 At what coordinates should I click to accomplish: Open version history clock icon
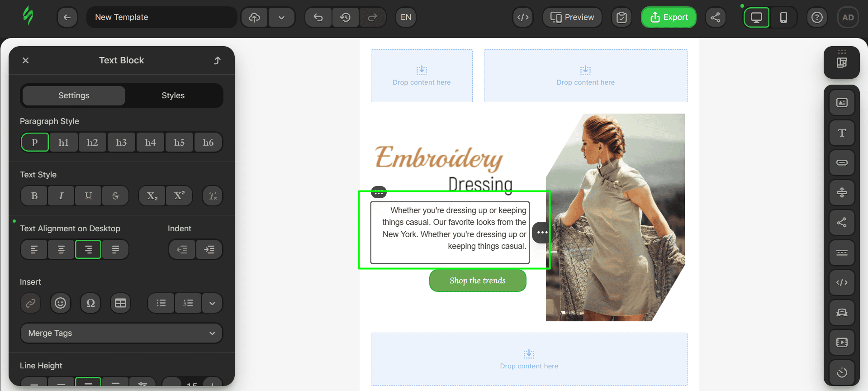pyautogui.click(x=345, y=17)
